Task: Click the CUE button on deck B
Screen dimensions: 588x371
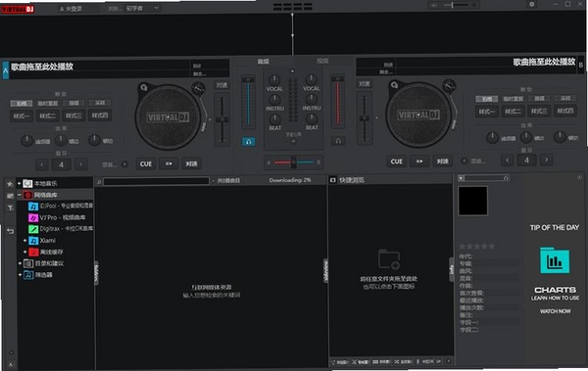Action: coord(397,162)
